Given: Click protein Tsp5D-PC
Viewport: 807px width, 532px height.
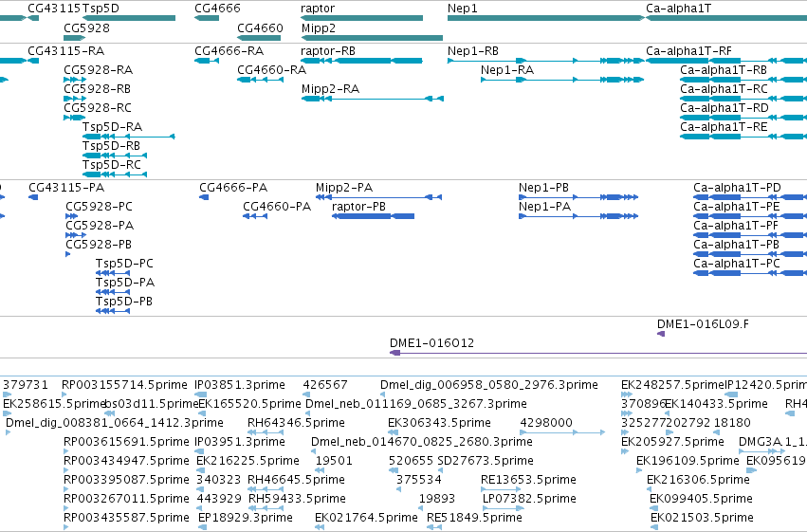Looking at the screenshot, I should click(x=124, y=264).
